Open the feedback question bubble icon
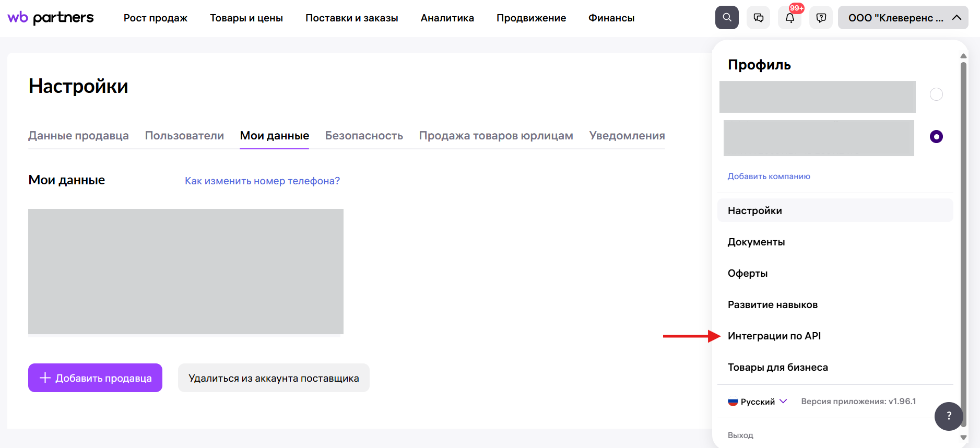980x448 pixels. tap(821, 18)
